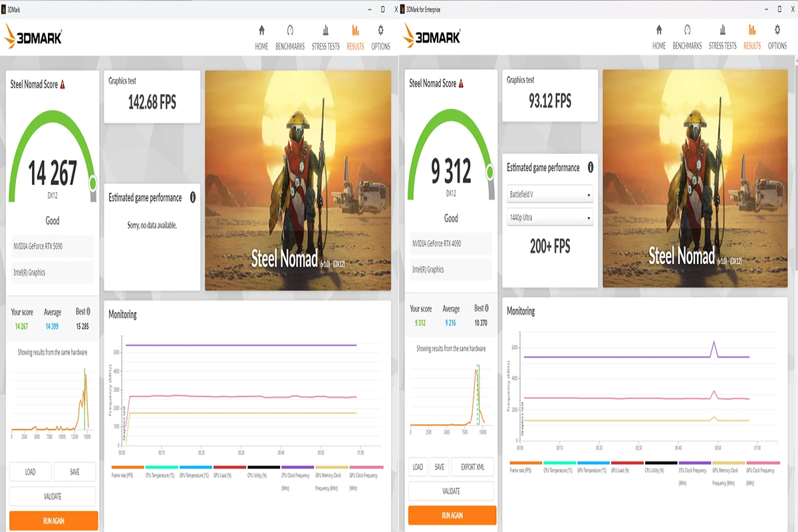The image size is (798, 532).
Task: Click the Steel Nomad artwork beside 142.68 FPS
Action: coord(298,180)
